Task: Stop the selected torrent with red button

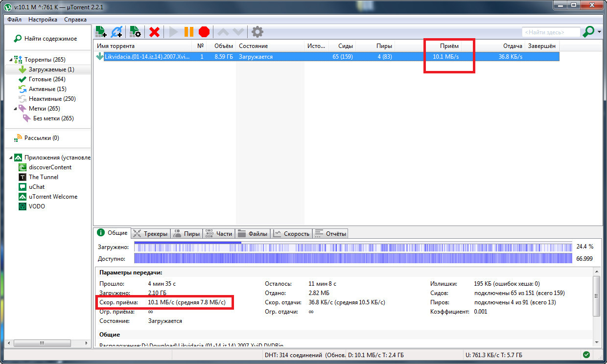Action: tap(204, 32)
